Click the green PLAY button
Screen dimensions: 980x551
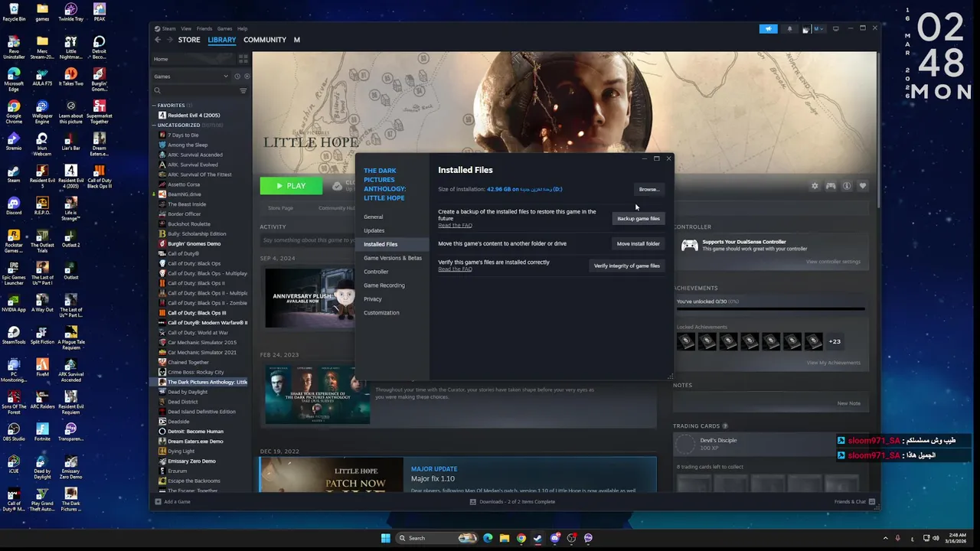click(291, 186)
